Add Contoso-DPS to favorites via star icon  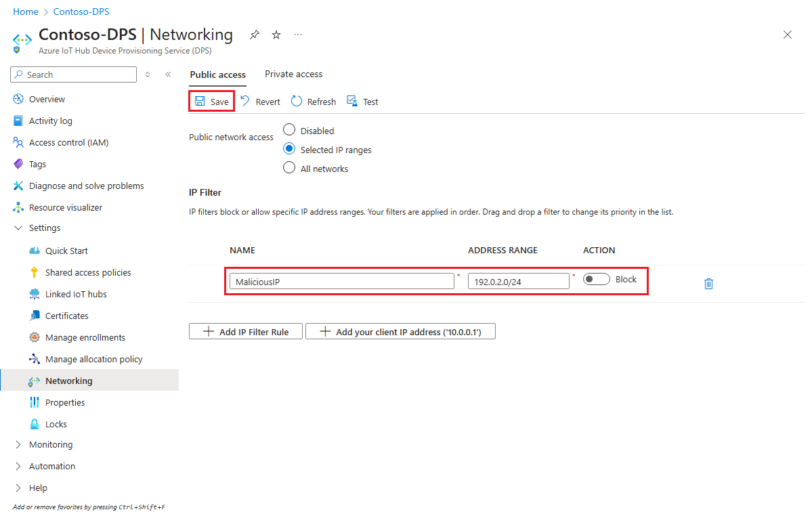tap(276, 35)
